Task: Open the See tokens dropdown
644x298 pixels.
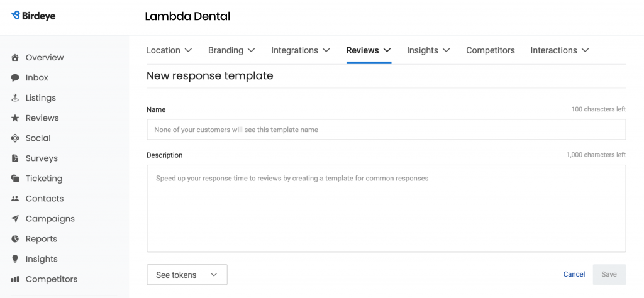Action: point(187,275)
